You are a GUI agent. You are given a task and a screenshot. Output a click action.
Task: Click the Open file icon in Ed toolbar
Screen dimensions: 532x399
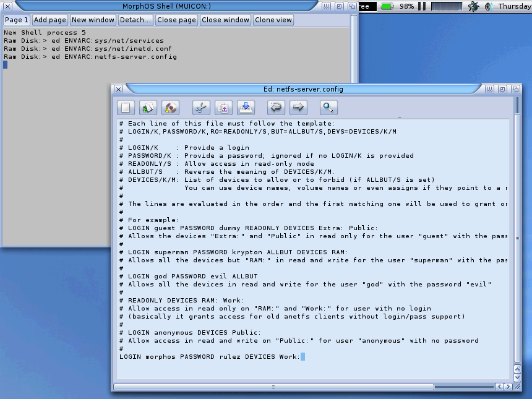[148, 108]
